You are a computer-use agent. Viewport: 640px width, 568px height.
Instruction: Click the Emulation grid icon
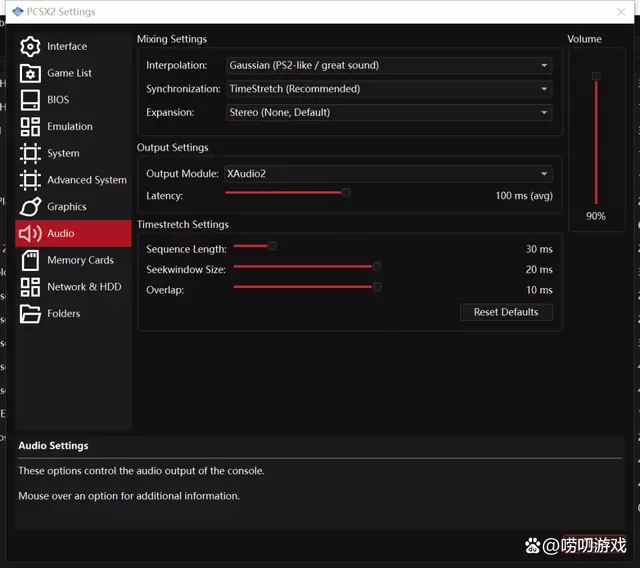point(30,126)
